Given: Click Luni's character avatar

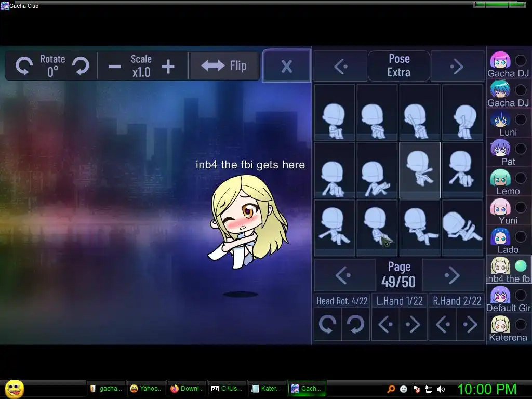Looking at the screenshot, I should coord(500,119).
